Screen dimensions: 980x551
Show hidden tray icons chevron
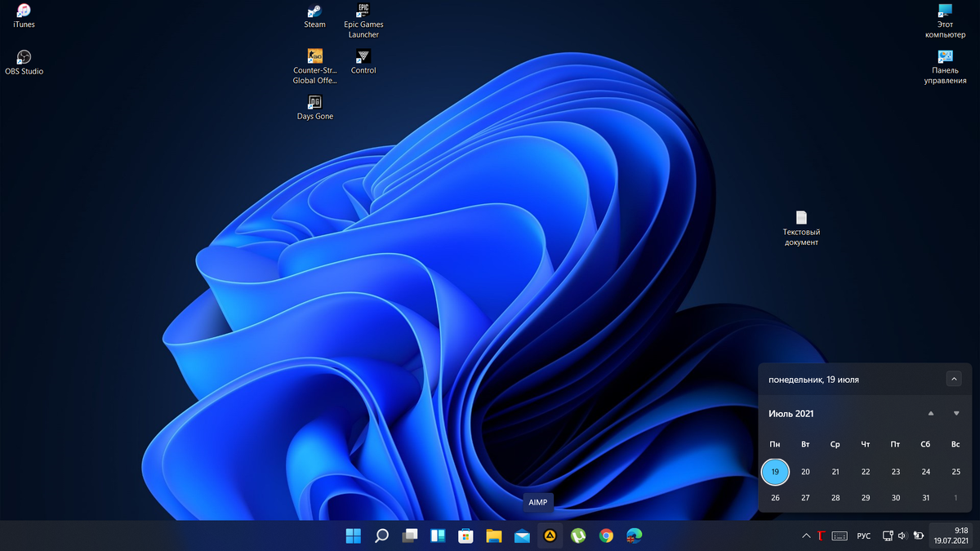807,536
